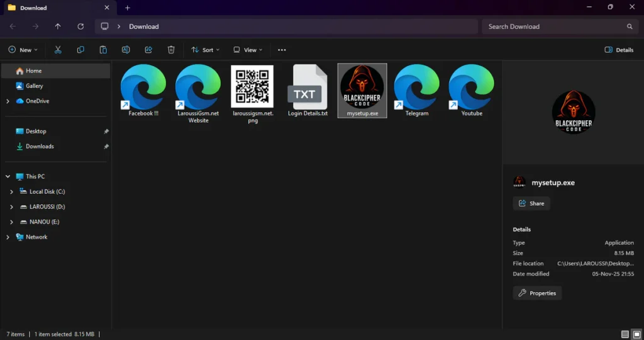Click the Properties button

tap(537, 293)
